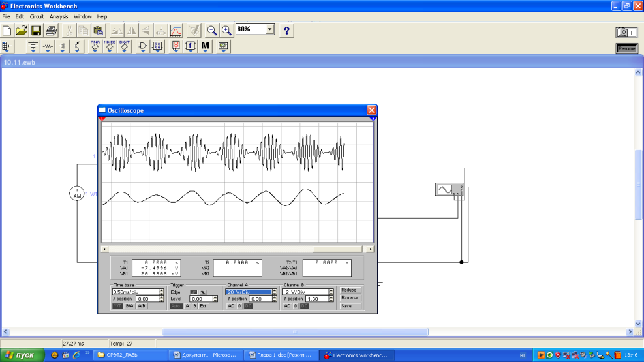Viewport: 644px width, 362px height.
Task: Open the Edit menu
Action: click(20, 17)
